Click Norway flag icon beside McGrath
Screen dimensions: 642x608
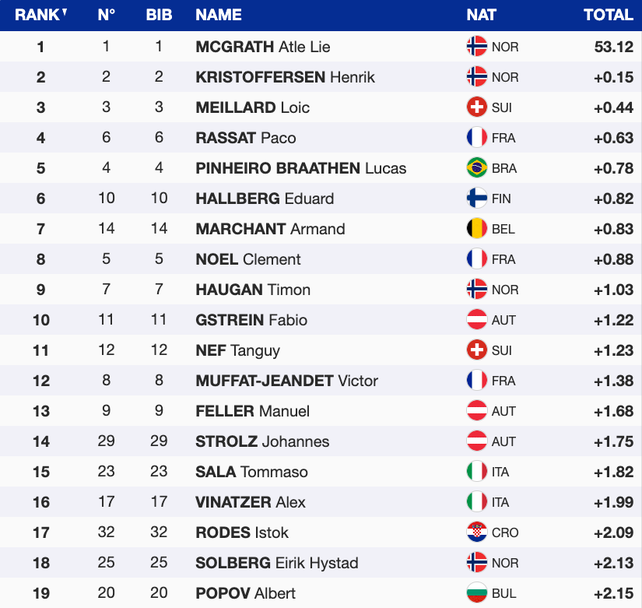(x=477, y=47)
